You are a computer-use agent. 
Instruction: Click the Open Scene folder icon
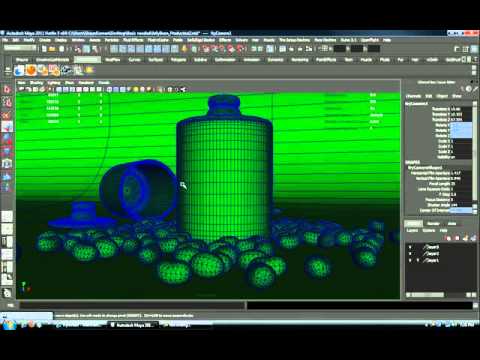pyautogui.click(x=52, y=49)
